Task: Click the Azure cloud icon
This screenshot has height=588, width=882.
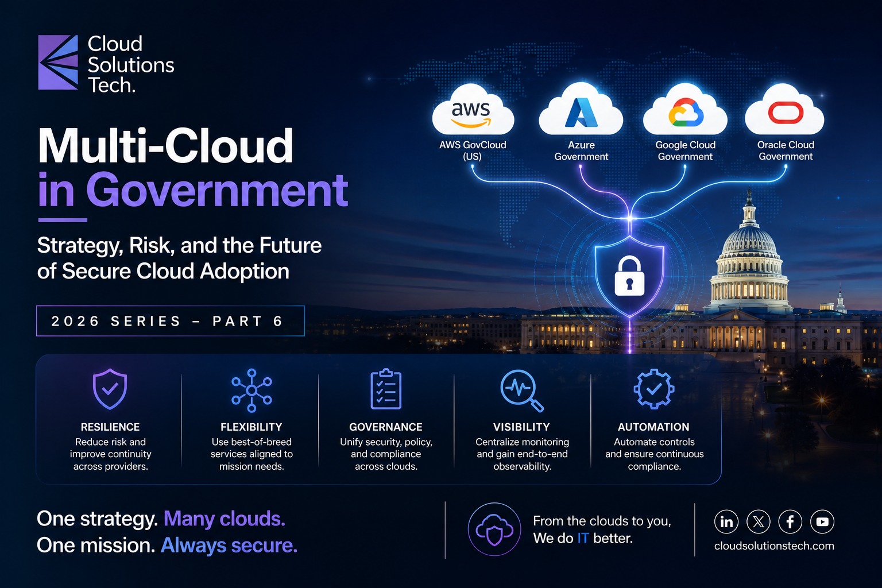Action: [x=581, y=109]
